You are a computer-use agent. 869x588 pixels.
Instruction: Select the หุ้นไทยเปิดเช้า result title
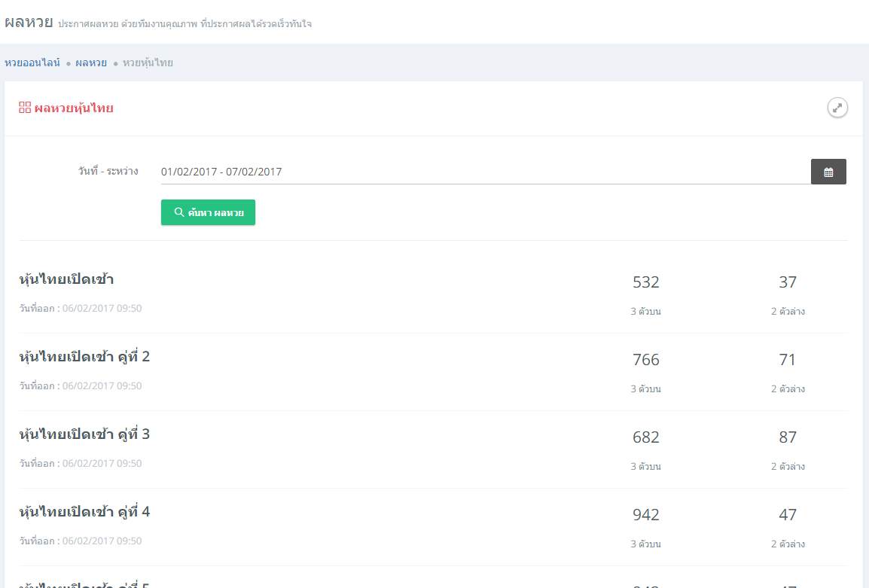tap(66, 279)
